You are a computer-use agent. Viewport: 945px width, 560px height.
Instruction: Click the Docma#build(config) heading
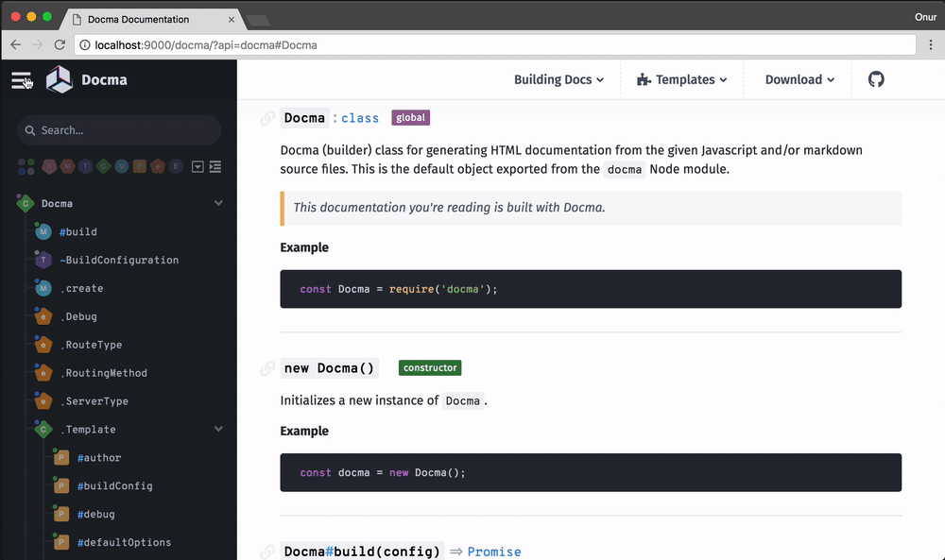click(x=362, y=552)
